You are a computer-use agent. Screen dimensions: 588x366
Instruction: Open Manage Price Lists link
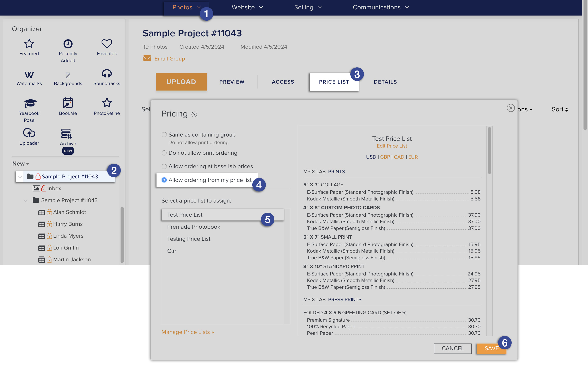(x=188, y=332)
